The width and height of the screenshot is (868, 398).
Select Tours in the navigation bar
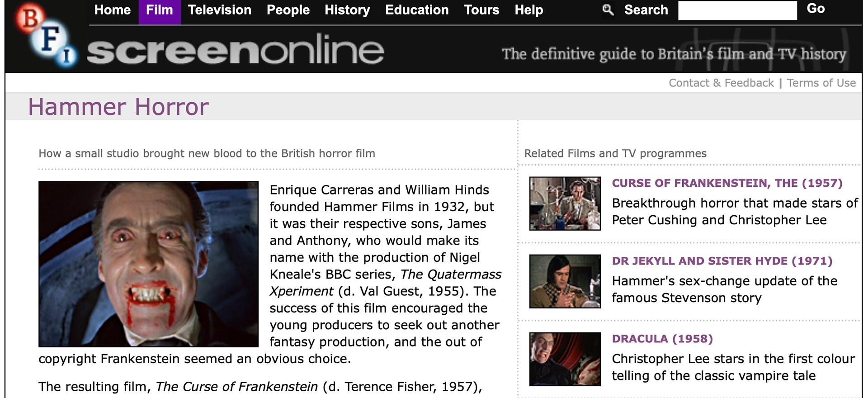tap(481, 10)
